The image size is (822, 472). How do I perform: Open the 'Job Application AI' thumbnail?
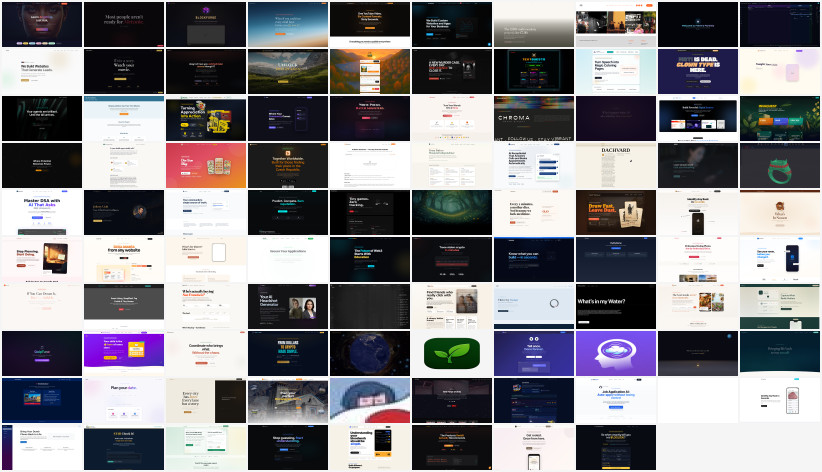(x=616, y=401)
